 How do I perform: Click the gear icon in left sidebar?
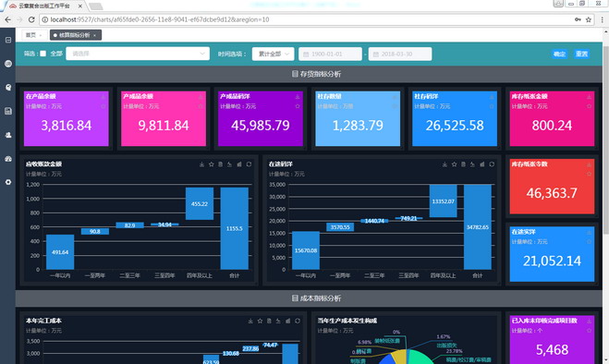[x=8, y=182]
